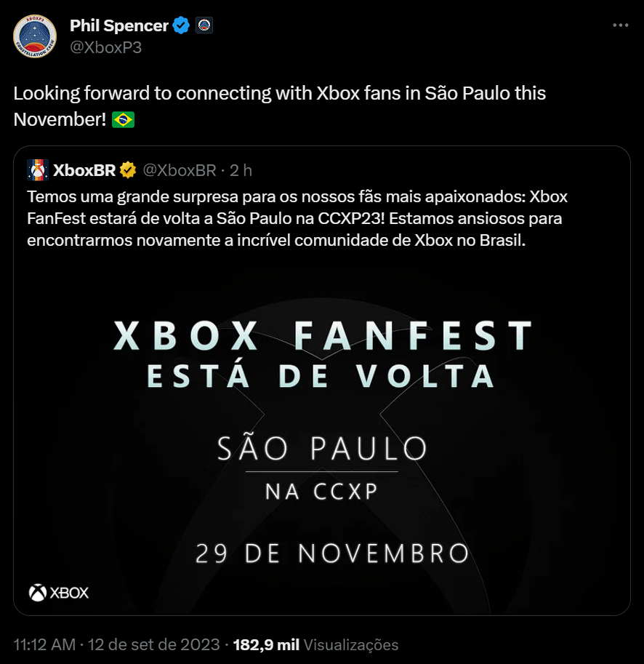Click the affiliate badge beside the verified checkmark
644x664 pixels.
pyautogui.click(x=204, y=26)
